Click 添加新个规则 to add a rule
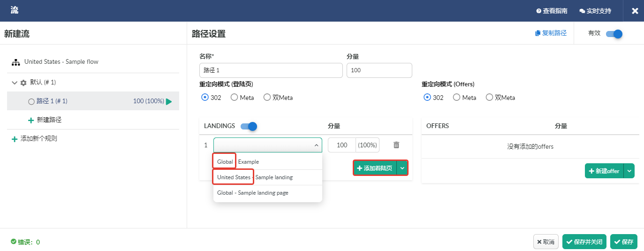644x251 pixels. tap(34, 139)
